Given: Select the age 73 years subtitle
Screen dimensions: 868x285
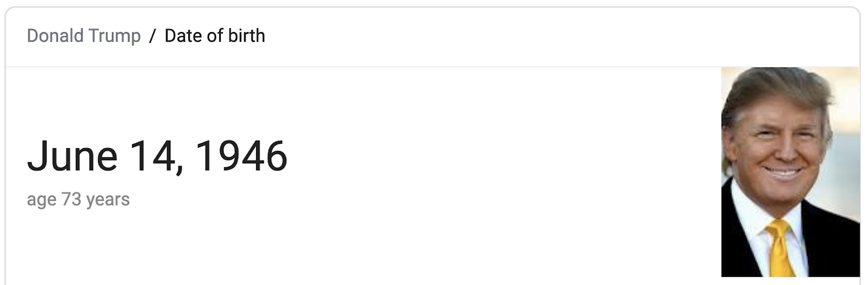Looking at the screenshot, I should click(x=78, y=200).
